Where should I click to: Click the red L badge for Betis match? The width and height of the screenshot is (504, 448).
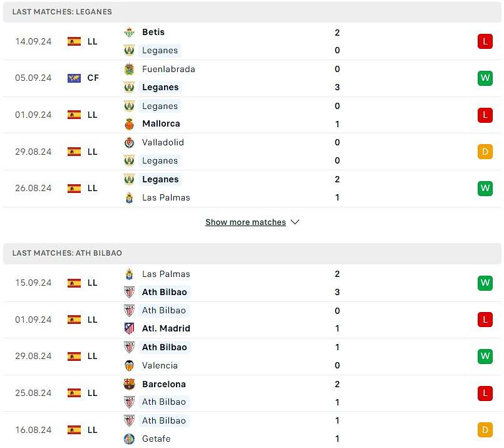click(x=485, y=41)
